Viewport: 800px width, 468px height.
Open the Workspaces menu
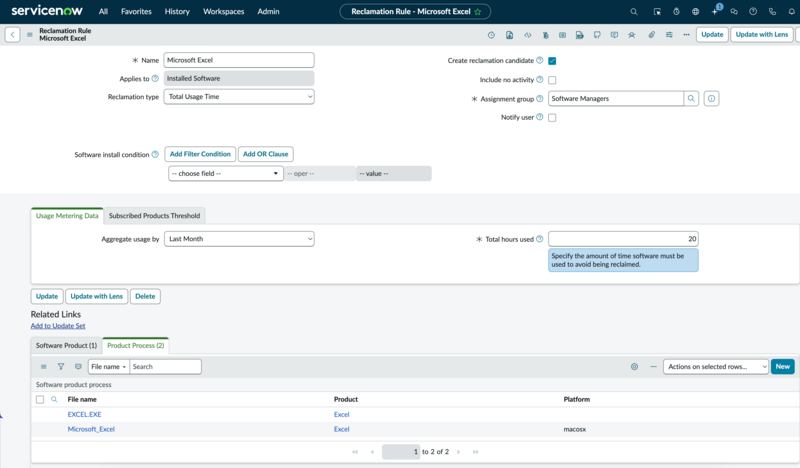[x=223, y=11]
